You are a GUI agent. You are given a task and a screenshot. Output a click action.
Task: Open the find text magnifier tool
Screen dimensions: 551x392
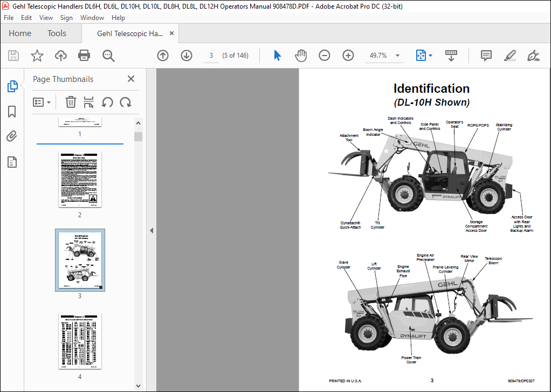(108, 56)
